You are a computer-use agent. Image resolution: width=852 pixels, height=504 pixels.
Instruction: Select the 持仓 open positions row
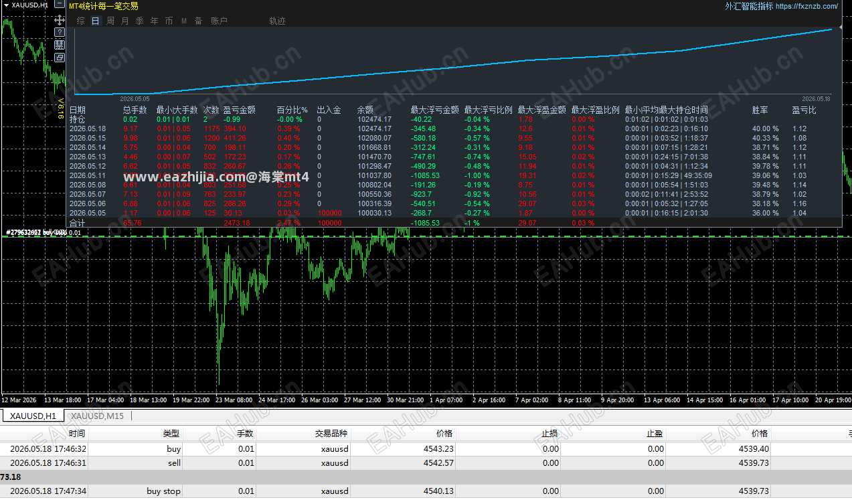click(x=454, y=119)
